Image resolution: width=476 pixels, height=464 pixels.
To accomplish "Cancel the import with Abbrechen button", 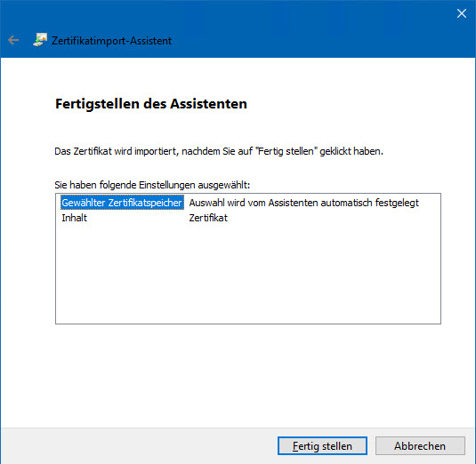I will (420, 446).
